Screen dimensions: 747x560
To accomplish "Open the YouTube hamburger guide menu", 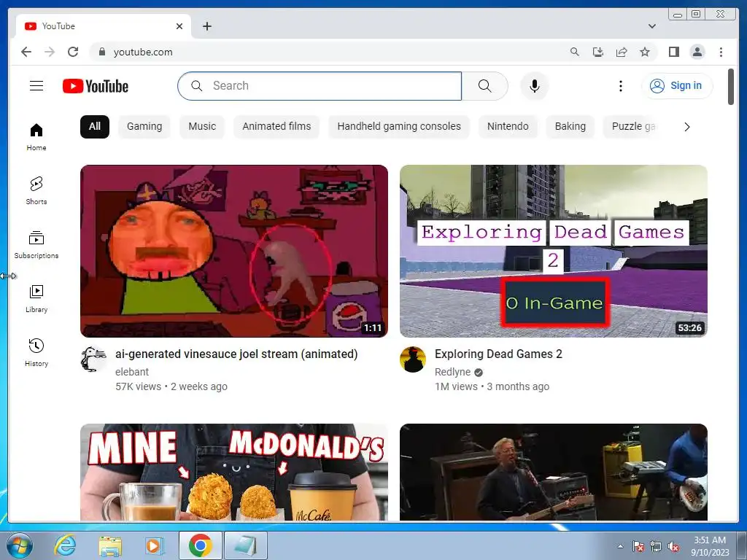I will (x=36, y=86).
